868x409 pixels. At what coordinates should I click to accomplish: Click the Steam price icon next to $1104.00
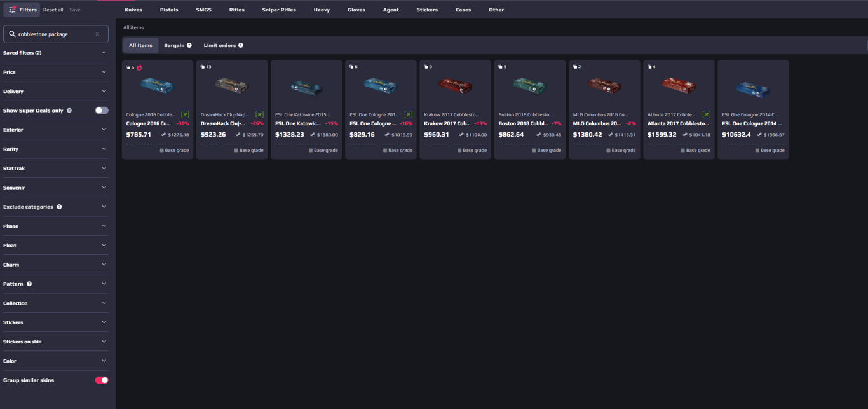point(461,135)
